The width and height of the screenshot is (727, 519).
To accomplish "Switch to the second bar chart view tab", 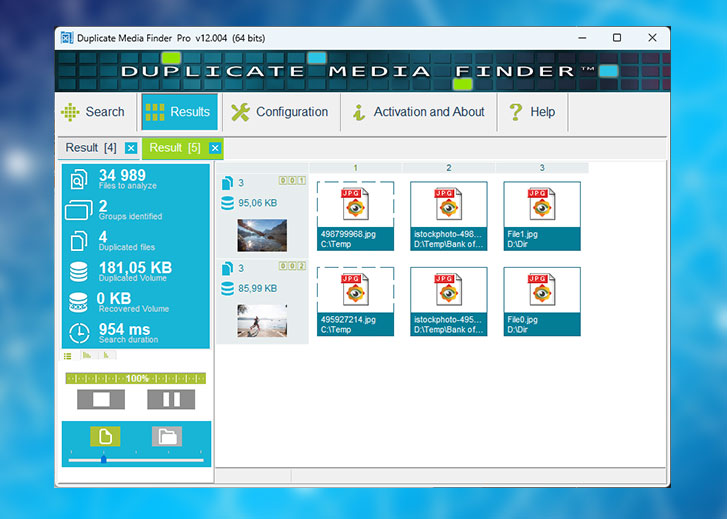I will [107, 356].
